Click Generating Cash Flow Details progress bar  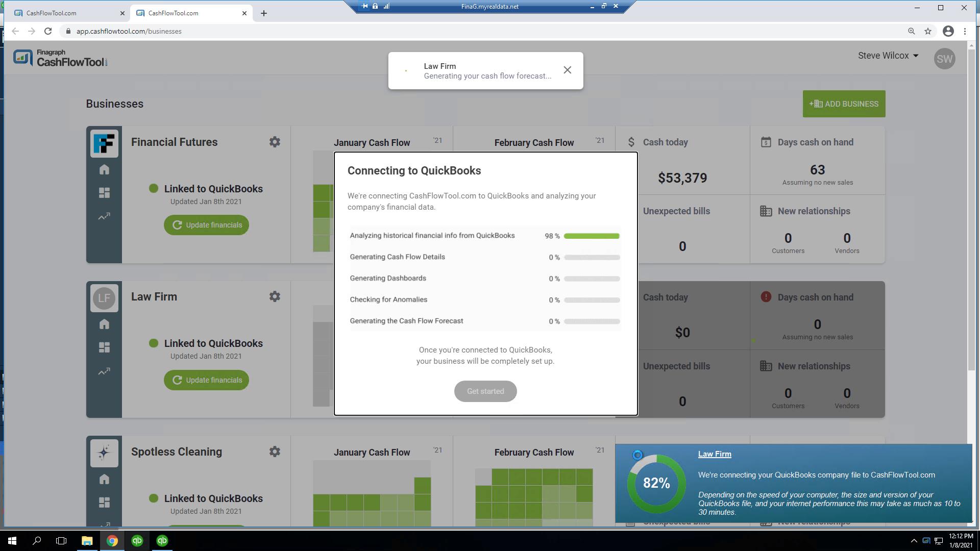tap(592, 258)
